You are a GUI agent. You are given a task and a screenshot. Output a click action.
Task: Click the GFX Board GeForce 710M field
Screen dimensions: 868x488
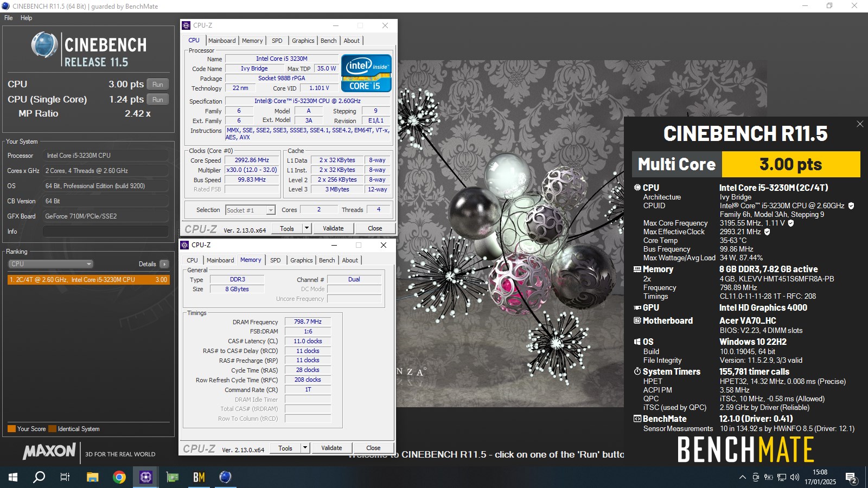pos(105,216)
